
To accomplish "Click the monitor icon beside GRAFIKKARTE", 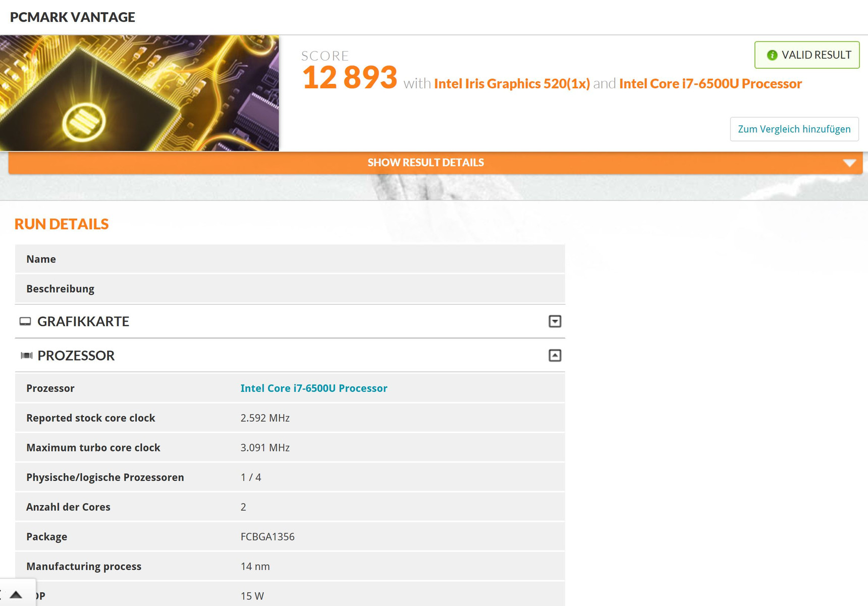I will click(x=25, y=321).
